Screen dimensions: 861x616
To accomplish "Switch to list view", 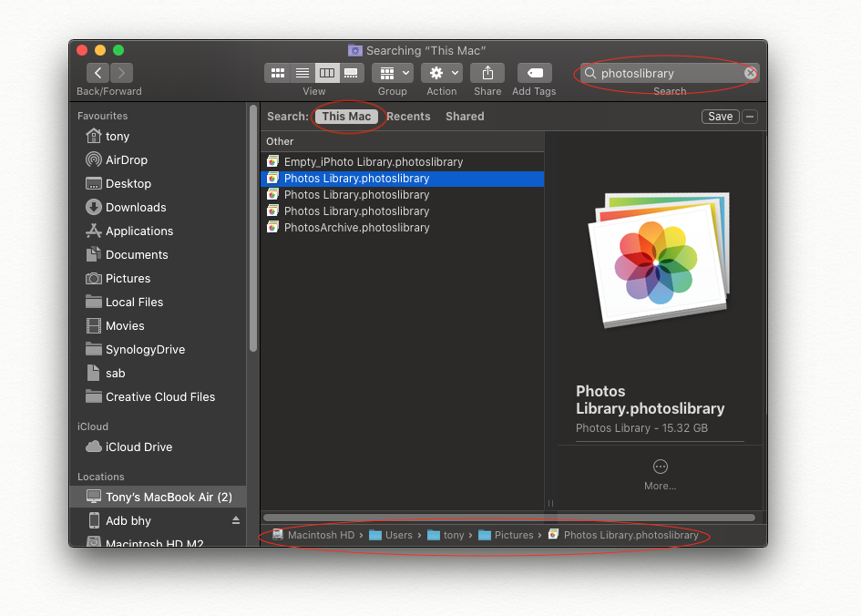I will pyautogui.click(x=302, y=73).
